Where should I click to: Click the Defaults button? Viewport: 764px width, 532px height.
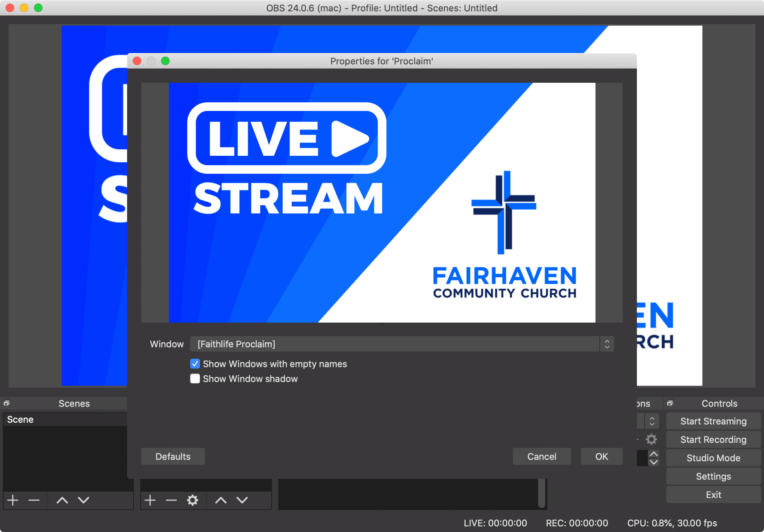(173, 456)
